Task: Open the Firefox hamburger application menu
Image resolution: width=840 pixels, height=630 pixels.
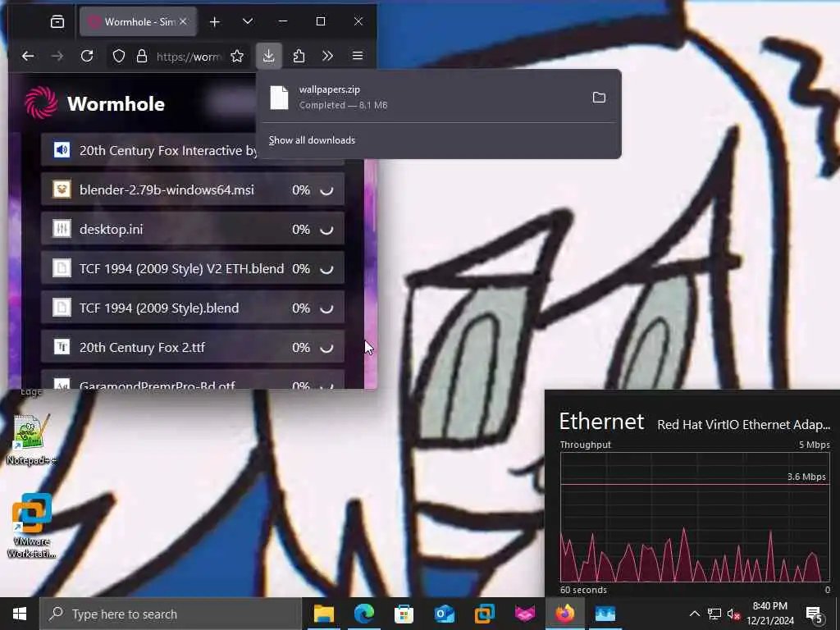Action: (x=358, y=56)
